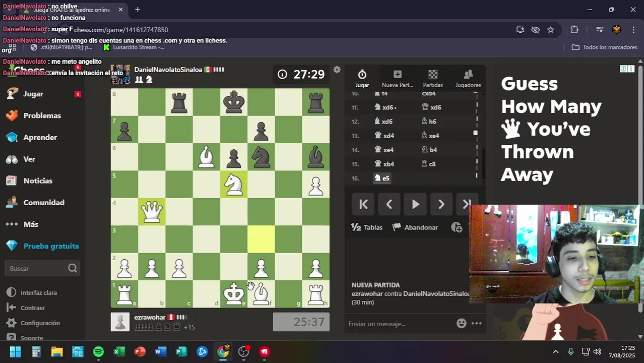The height and width of the screenshot is (363, 644).
Task: Open the emoji picker in the chat box
Action: [x=461, y=324]
